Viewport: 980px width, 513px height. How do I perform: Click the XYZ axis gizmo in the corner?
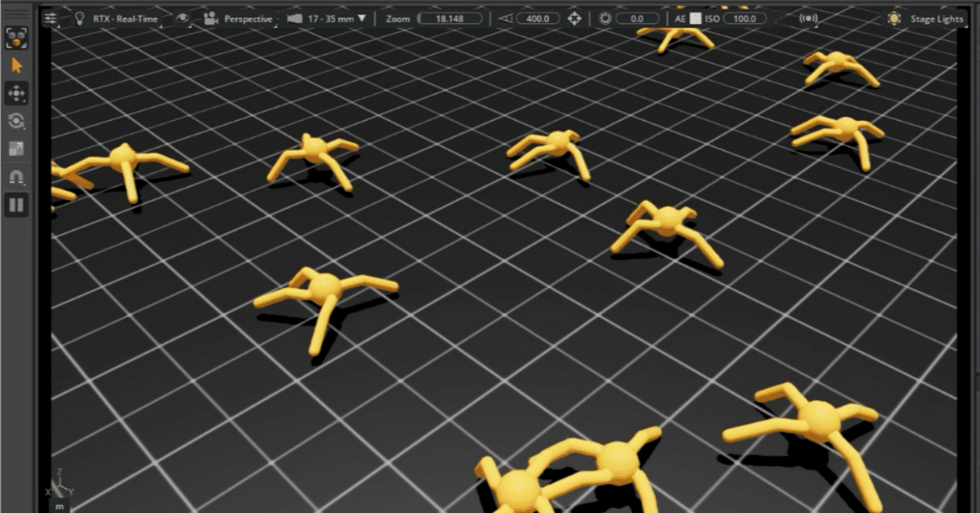(58, 483)
